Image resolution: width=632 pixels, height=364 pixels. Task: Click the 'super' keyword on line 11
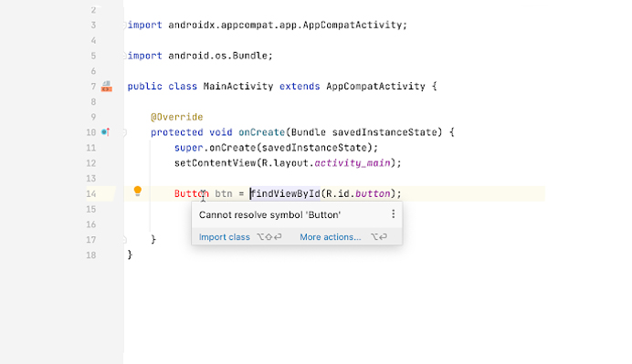coord(188,148)
